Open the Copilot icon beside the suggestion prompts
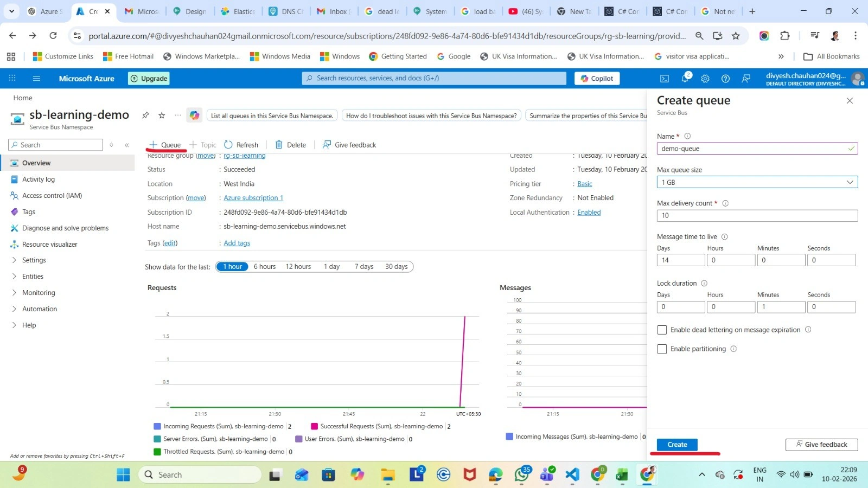Viewport: 868px width, 488px height. pos(194,115)
